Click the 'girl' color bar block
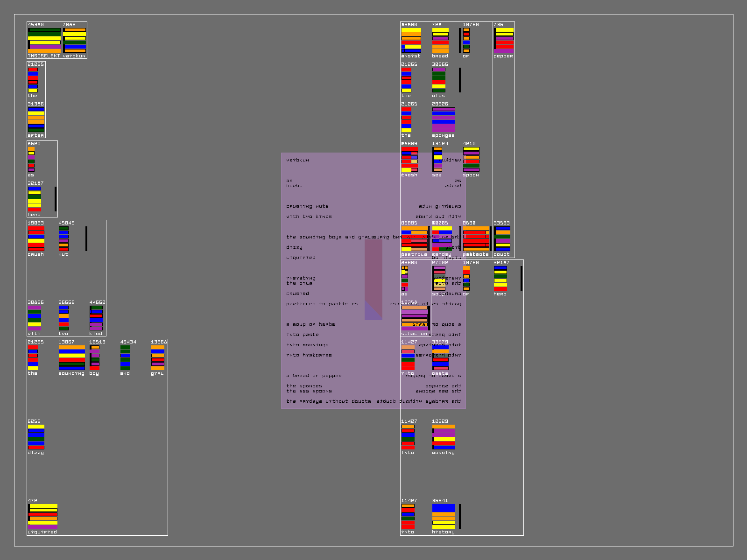The height and width of the screenshot is (560, 747). pyautogui.click(x=157, y=357)
